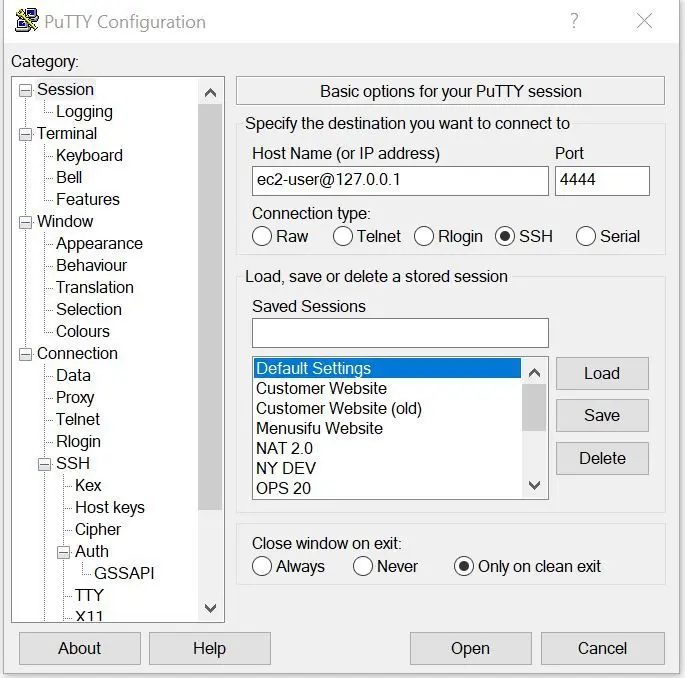
Task: Collapse the SSH tree node
Action: [44, 464]
